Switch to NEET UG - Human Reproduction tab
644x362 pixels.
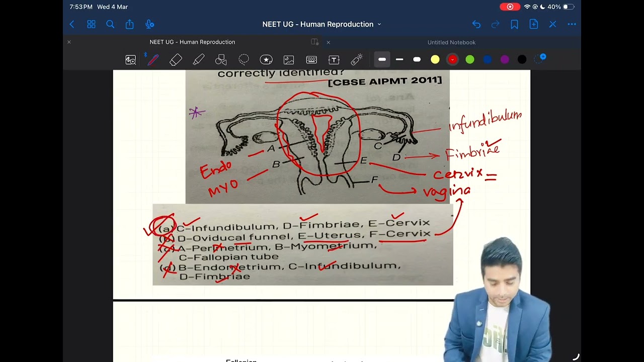[192, 42]
